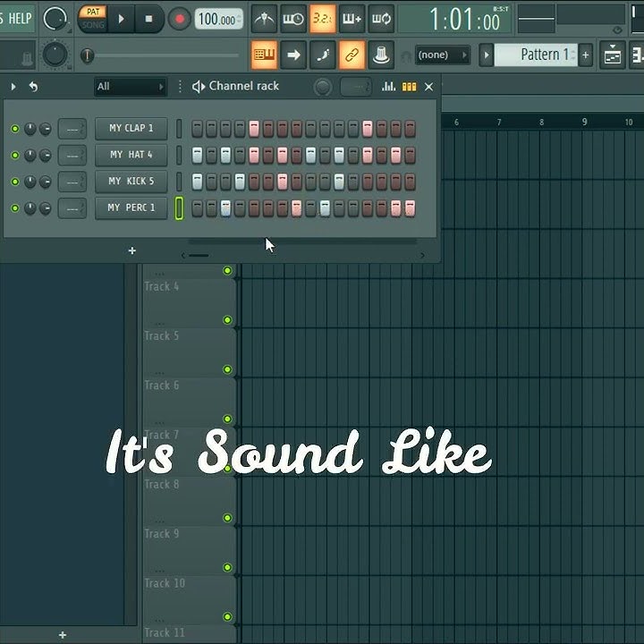Toggle the metronome icon

tap(264, 19)
